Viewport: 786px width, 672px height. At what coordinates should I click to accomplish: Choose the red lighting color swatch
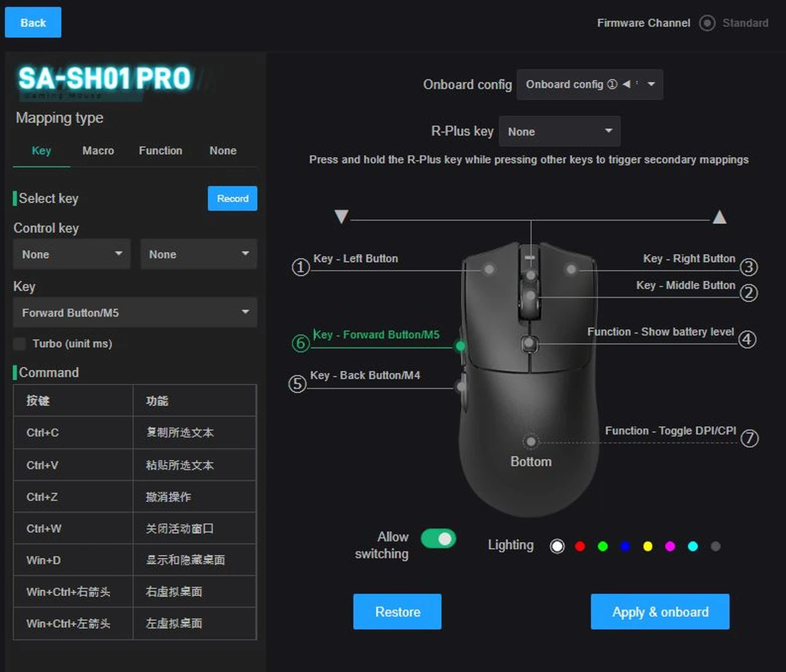(580, 546)
